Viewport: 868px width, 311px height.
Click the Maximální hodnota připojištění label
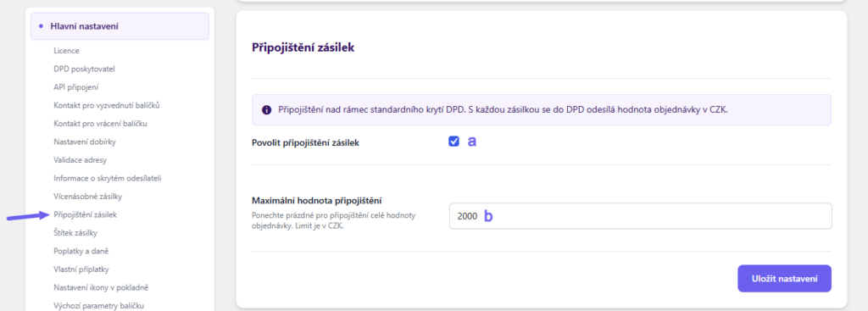(x=317, y=200)
